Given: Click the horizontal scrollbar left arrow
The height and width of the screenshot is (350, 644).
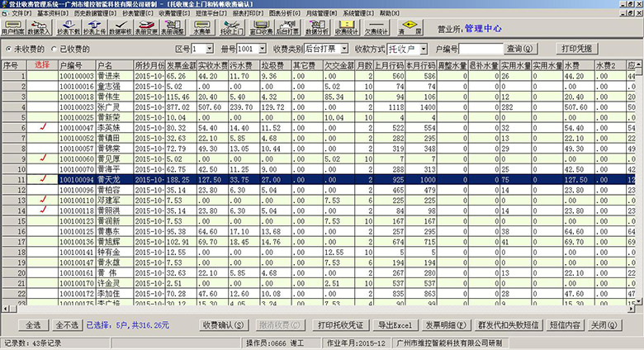Looking at the screenshot, I should click(x=5, y=309).
